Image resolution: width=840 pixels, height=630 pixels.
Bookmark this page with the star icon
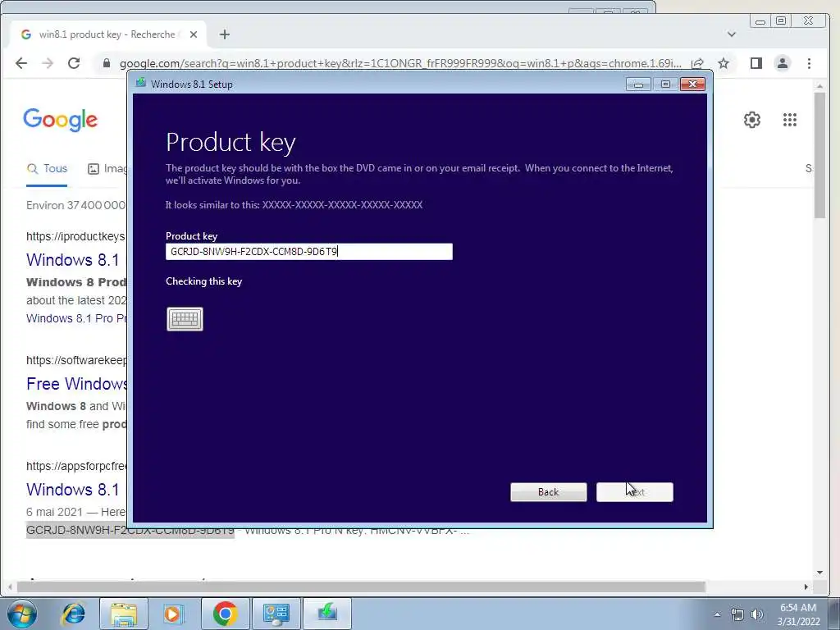tap(724, 63)
